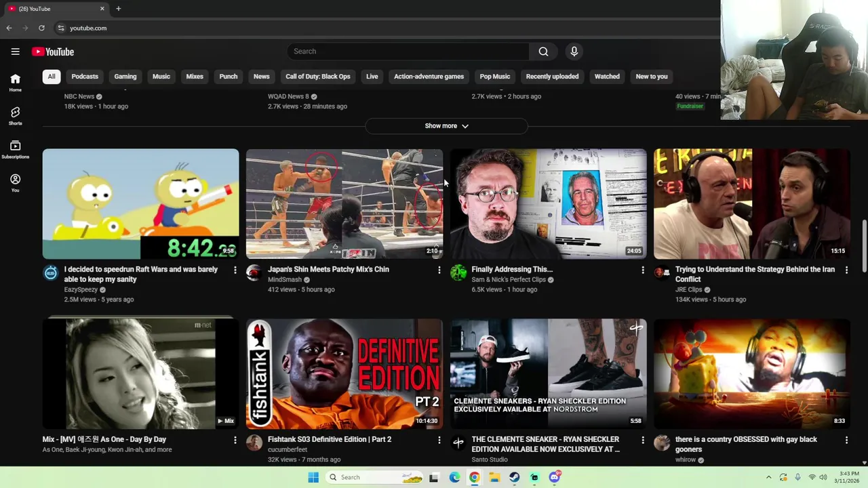Show hidden system tray icons
868x488 pixels.
pos(768,477)
